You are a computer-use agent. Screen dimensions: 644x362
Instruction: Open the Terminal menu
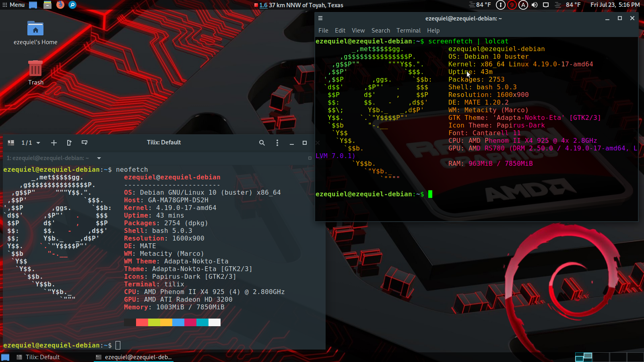click(409, 31)
